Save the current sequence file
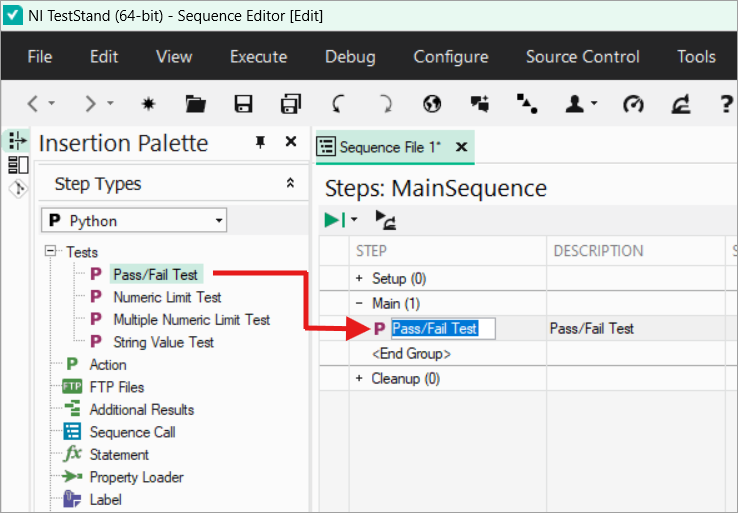The height and width of the screenshot is (513, 738). click(x=243, y=104)
